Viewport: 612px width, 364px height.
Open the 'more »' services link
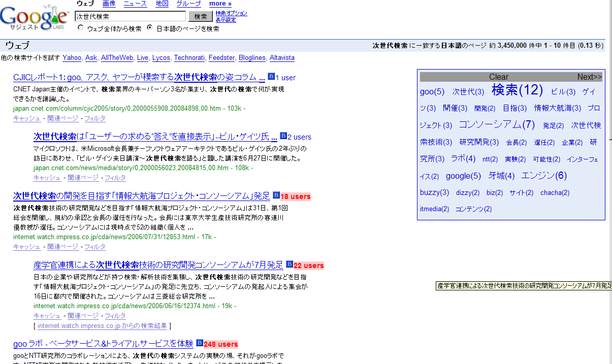pos(220,4)
